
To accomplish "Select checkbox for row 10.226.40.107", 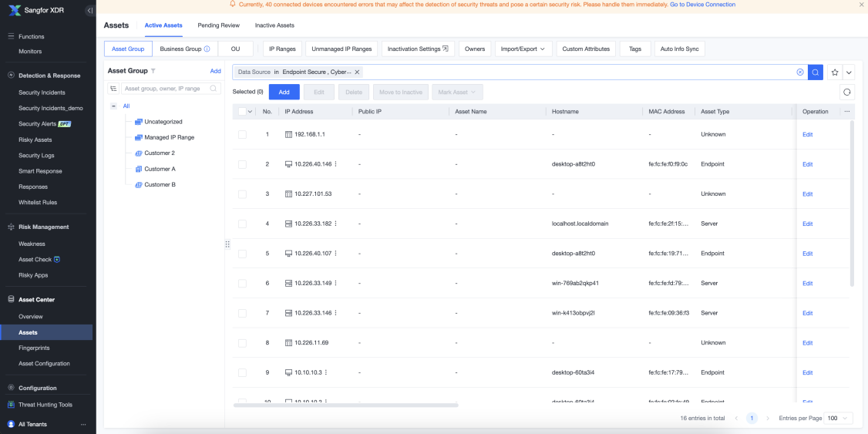I will tap(243, 254).
